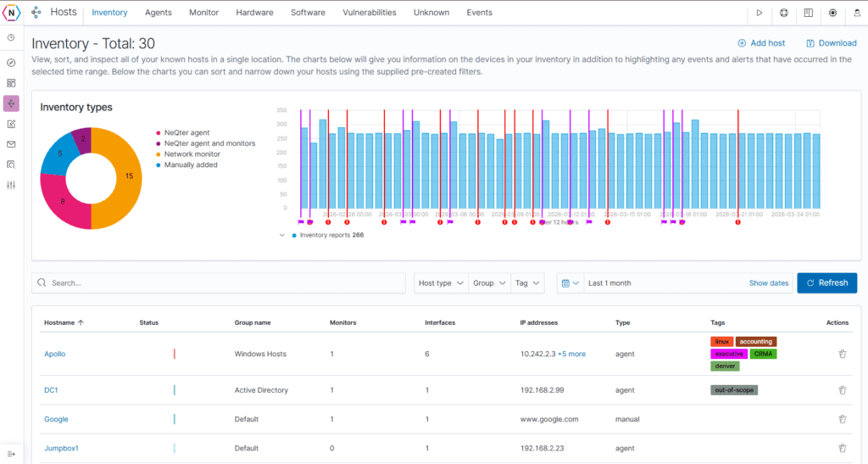
Task: Open the compass icon in the sidebar
Action: tap(11, 63)
